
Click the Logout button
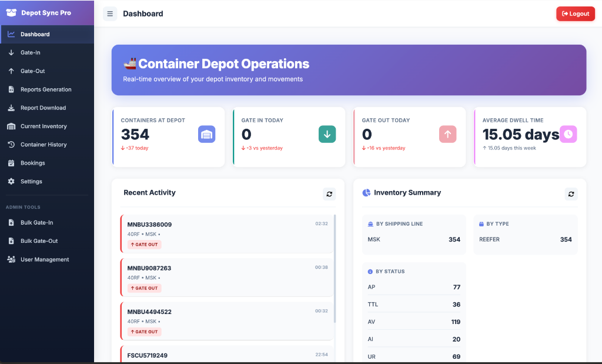[575, 13]
